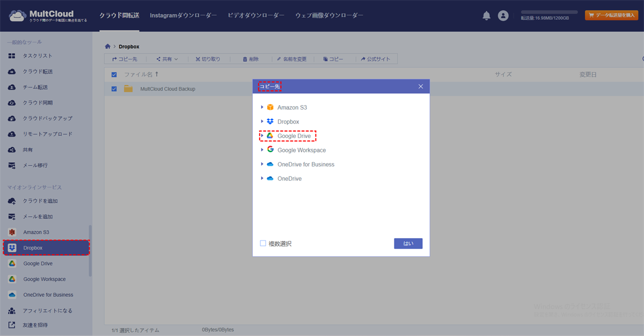Expand the Google Workspace tree node
Image resolution: width=644 pixels, height=336 pixels.
(x=262, y=150)
